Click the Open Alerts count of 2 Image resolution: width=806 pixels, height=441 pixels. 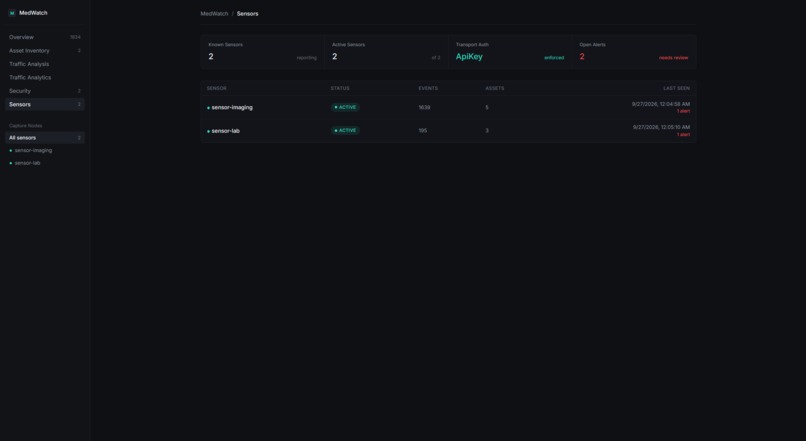click(x=582, y=57)
